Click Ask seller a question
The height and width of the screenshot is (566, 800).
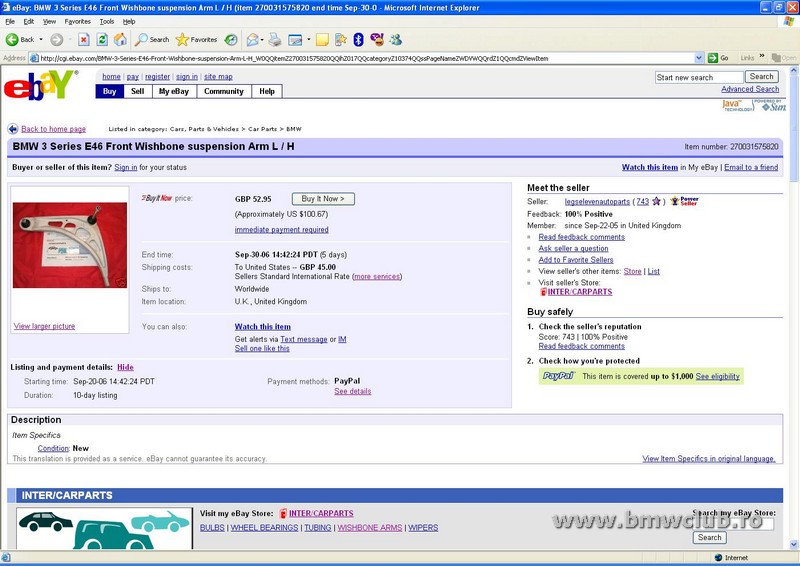[x=573, y=249]
